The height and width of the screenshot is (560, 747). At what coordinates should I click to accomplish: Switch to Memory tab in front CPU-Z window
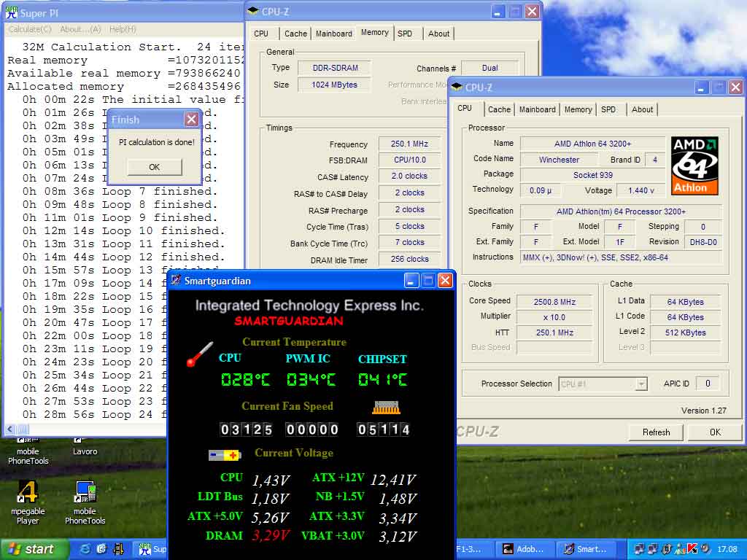[578, 109]
